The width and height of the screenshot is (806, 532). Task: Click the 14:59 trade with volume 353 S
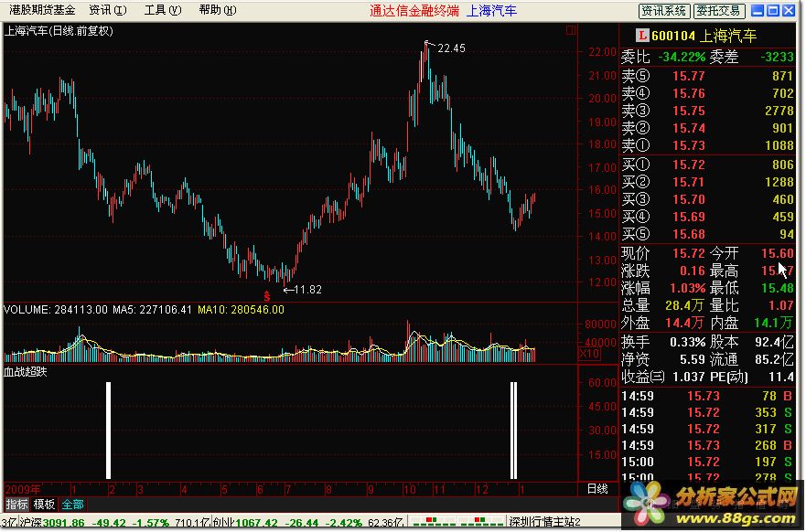(x=707, y=412)
